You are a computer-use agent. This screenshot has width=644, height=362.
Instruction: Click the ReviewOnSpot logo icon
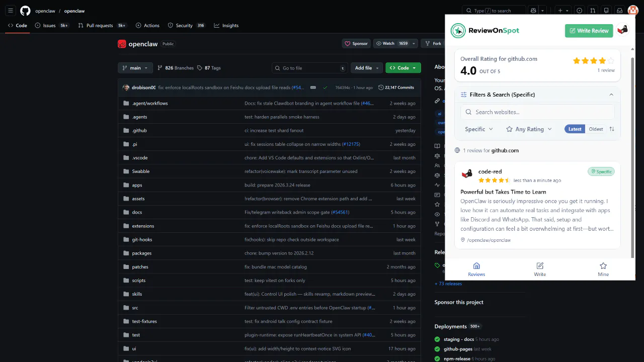[x=458, y=31]
